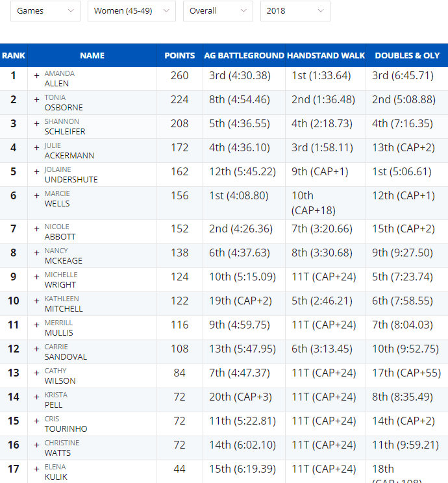
Task: Expand Tonia Osborne's details plus icon
Action: click(x=36, y=99)
